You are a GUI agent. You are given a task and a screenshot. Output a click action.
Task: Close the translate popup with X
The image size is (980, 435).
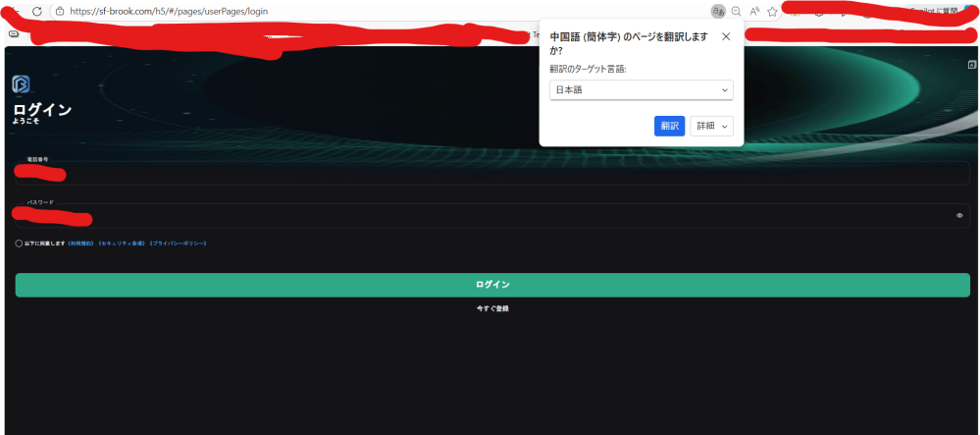726,36
